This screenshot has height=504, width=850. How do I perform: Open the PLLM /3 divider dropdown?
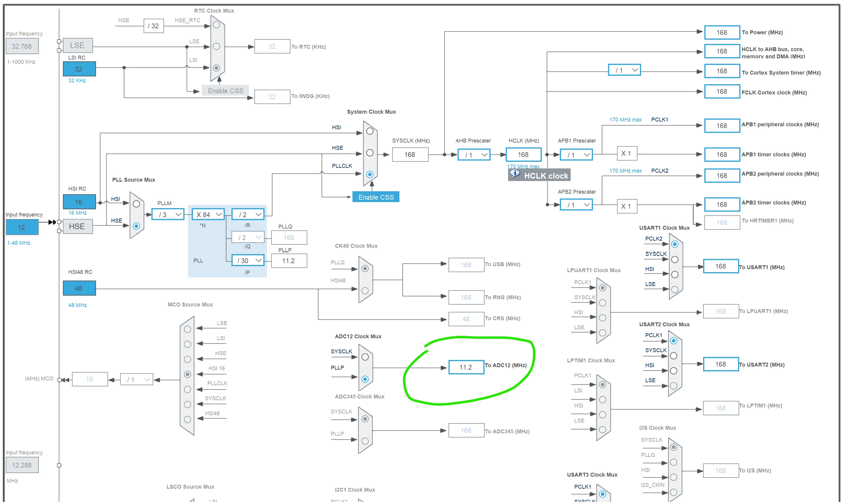point(168,215)
